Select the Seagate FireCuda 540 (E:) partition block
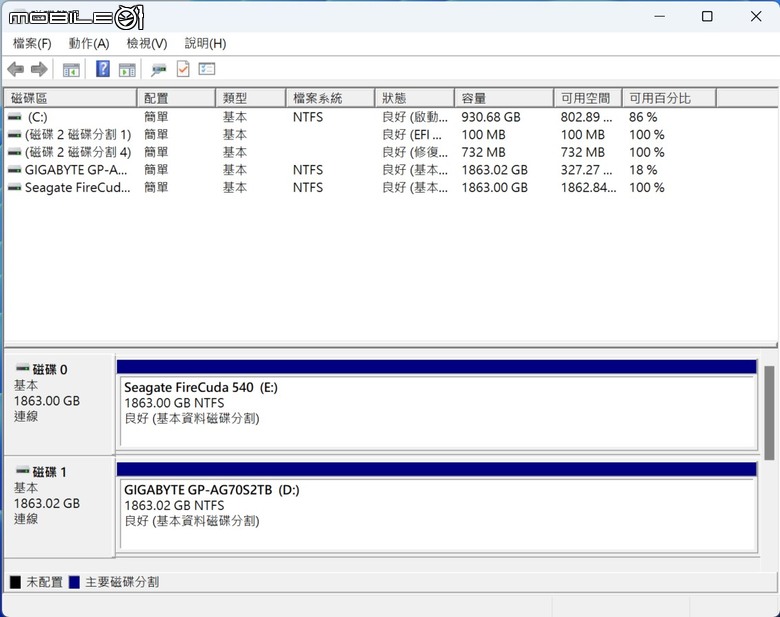 coord(437,412)
